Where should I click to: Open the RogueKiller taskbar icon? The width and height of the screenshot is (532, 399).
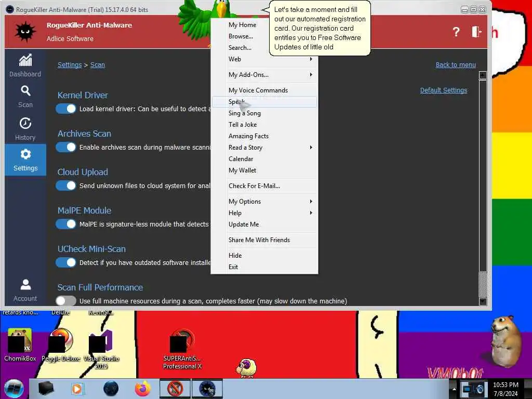(x=207, y=389)
